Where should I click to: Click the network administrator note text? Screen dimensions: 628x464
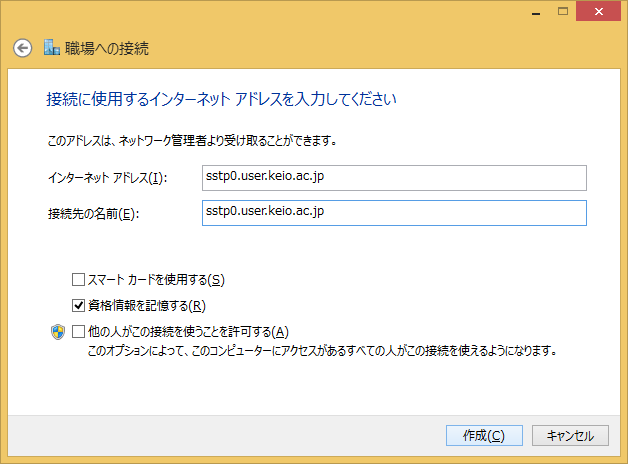[191, 141]
